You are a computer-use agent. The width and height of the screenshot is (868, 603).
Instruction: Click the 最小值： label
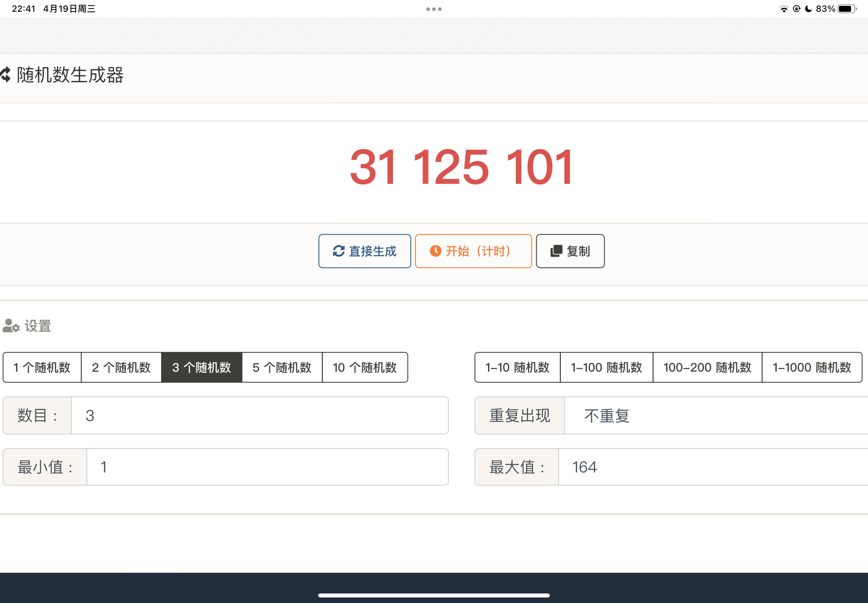click(45, 467)
